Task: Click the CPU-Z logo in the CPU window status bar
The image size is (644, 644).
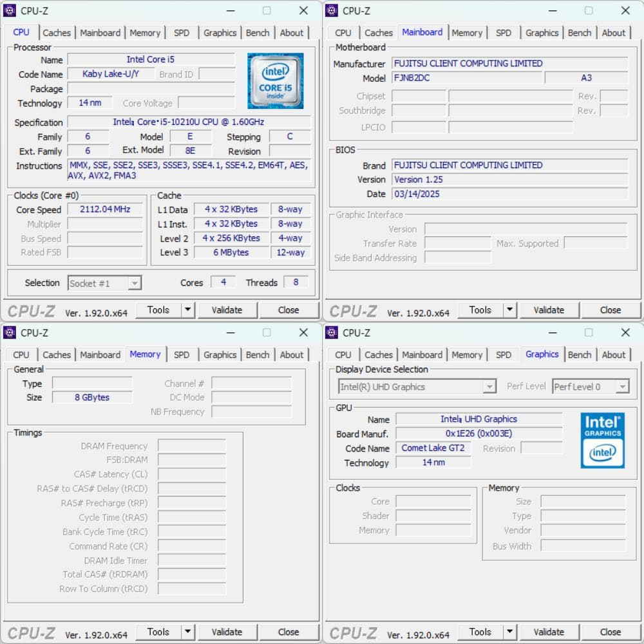Action: click(x=30, y=310)
